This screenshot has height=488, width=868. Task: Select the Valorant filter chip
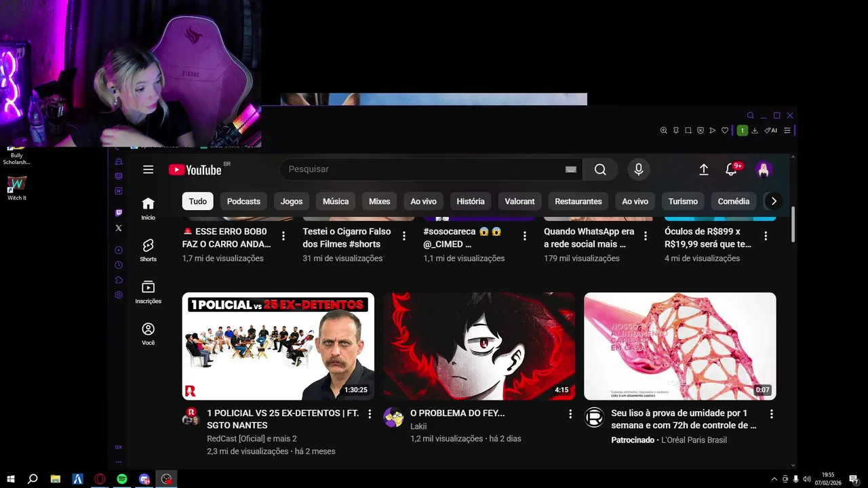click(x=520, y=201)
